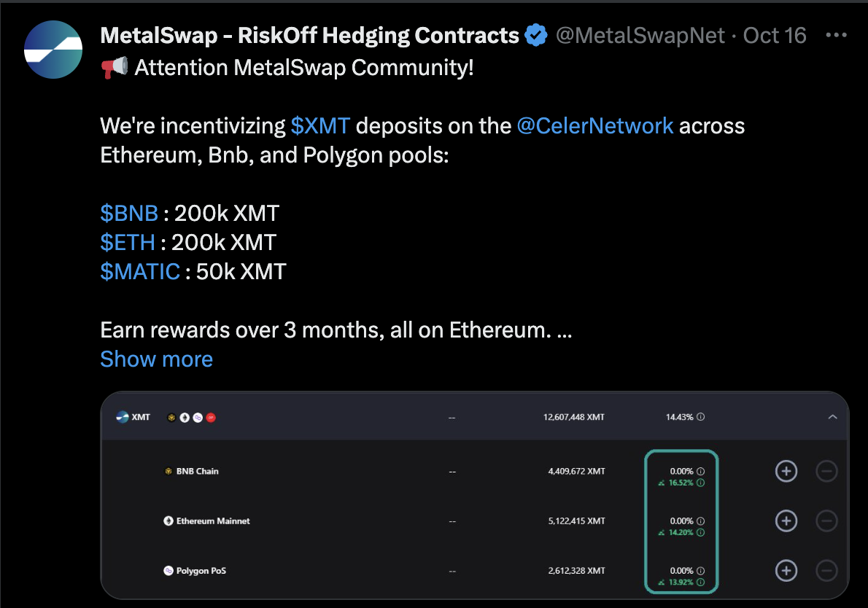Open the tweet's three-dot more menu
868x608 pixels.
point(836,35)
